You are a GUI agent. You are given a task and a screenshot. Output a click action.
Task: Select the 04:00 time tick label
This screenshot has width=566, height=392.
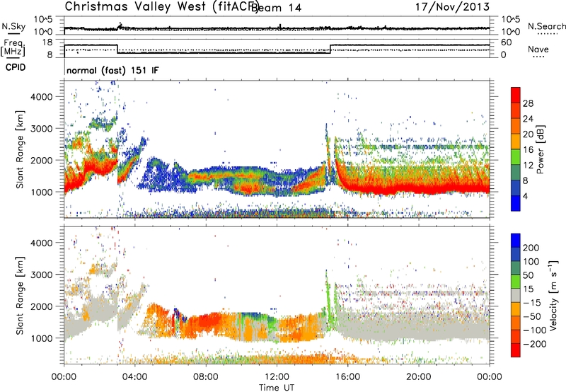135,377
